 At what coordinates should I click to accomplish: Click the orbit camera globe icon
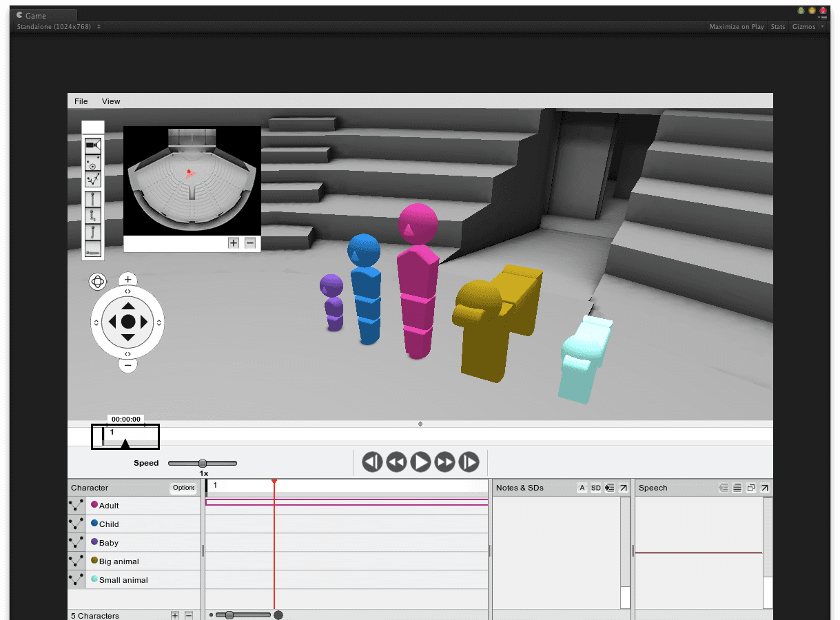pos(98,281)
